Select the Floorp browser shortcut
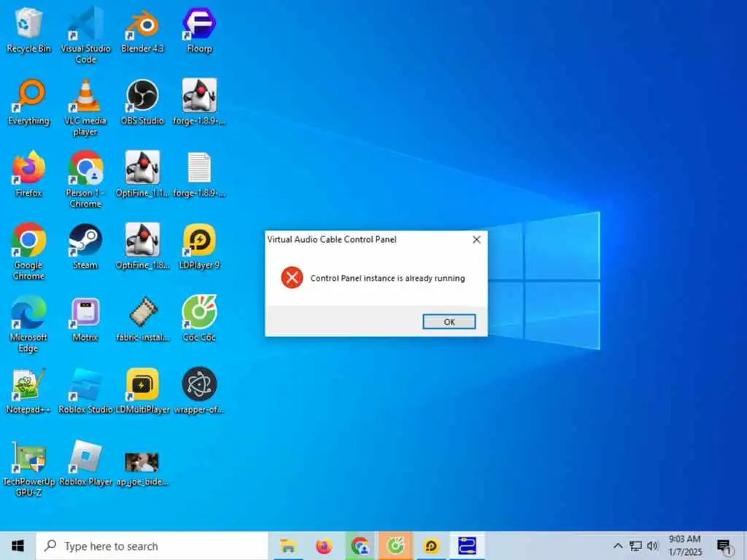The height and width of the screenshot is (560, 747). tap(199, 31)
